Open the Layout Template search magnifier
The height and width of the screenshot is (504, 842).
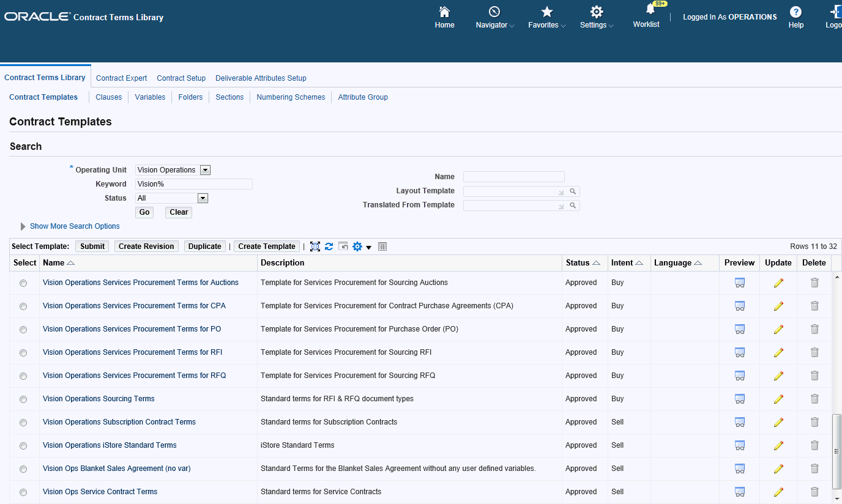[573, 191]
